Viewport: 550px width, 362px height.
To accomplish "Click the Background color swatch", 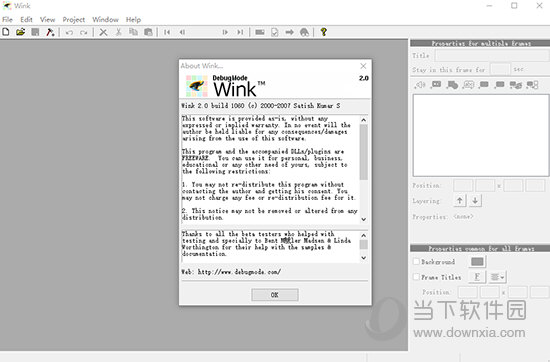I will 477,262.
